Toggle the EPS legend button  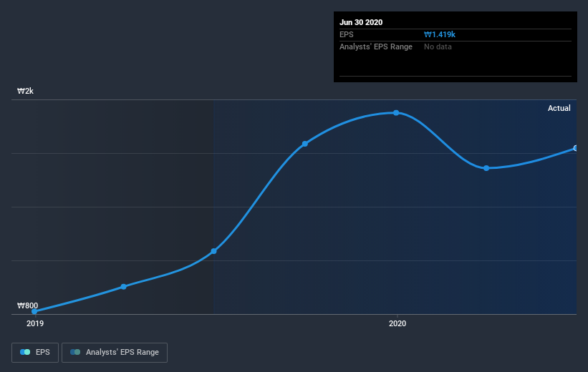(x=35, y=352)
